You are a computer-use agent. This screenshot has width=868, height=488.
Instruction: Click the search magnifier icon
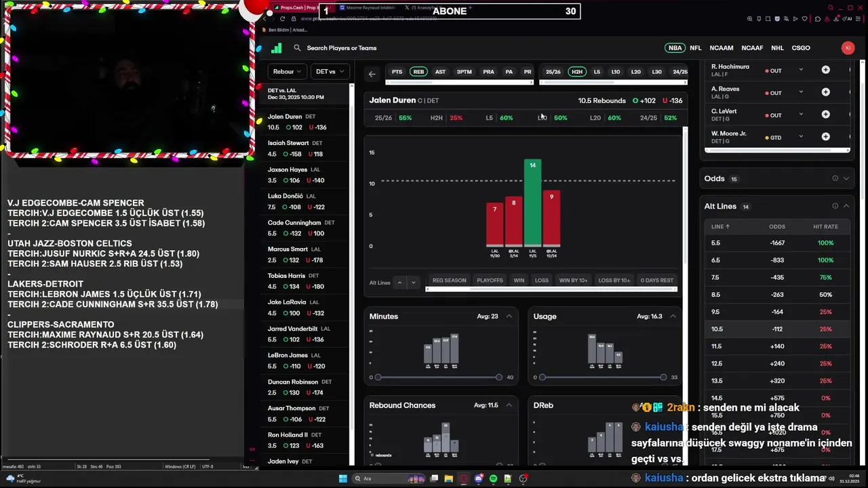tap(297, 48)
